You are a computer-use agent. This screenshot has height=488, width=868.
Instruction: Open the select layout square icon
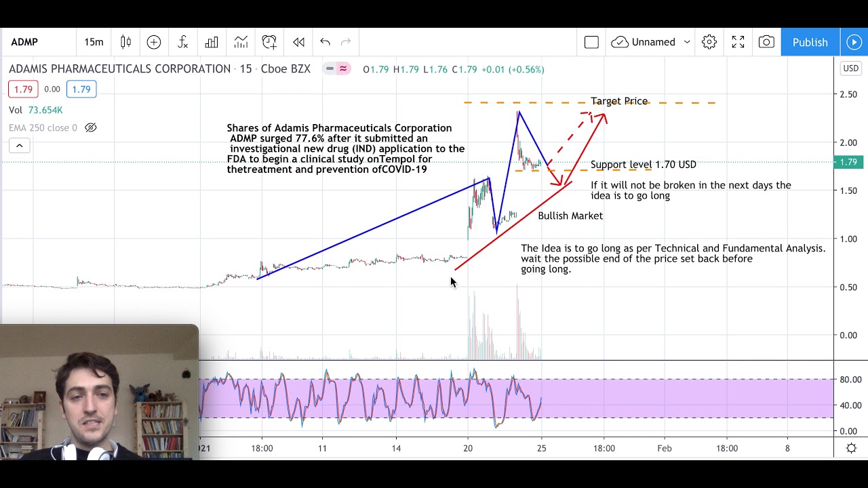click(x=591, y=42)
